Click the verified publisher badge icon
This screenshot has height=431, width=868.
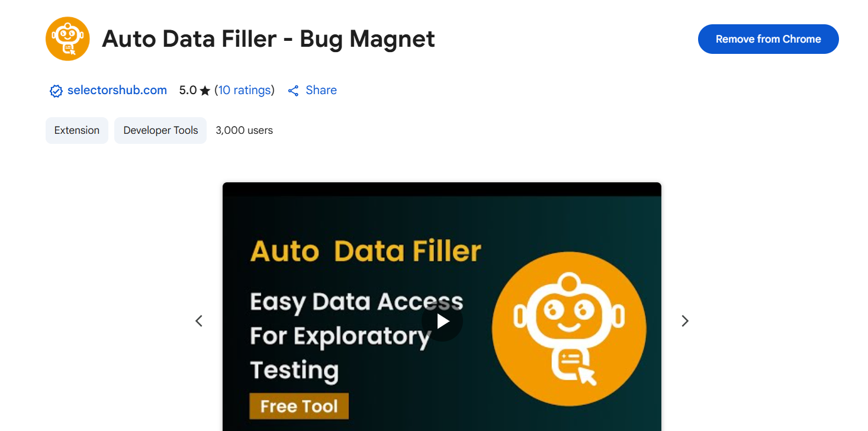(56, 91)
